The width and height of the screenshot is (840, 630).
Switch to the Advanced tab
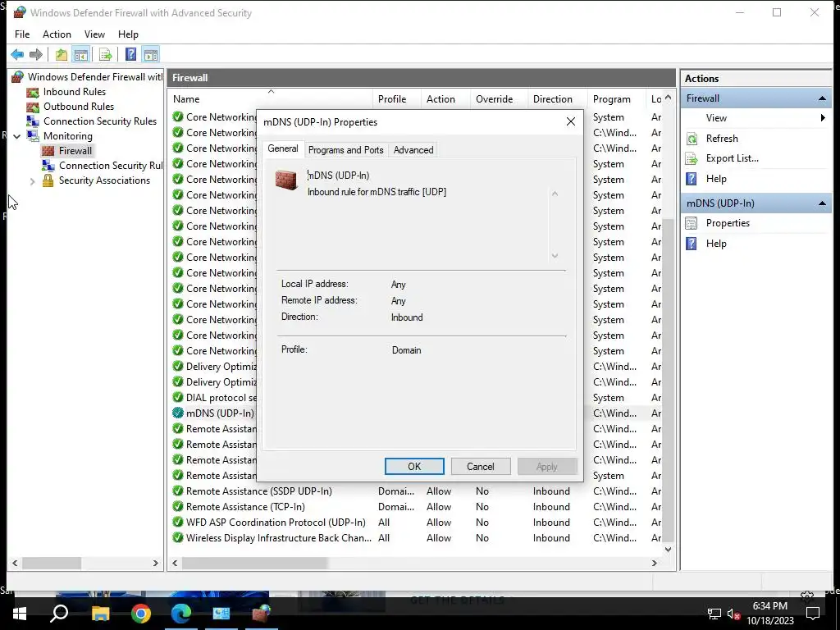click(413, 150)
